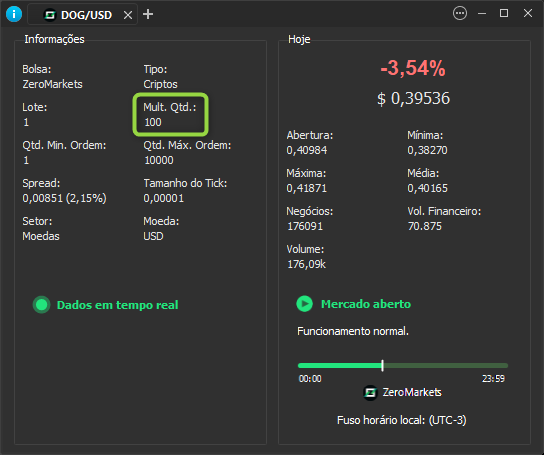This screenshot has width=544, height=455.
Task: Close the DOG/USD tab
Action: (x=128, y=15)
